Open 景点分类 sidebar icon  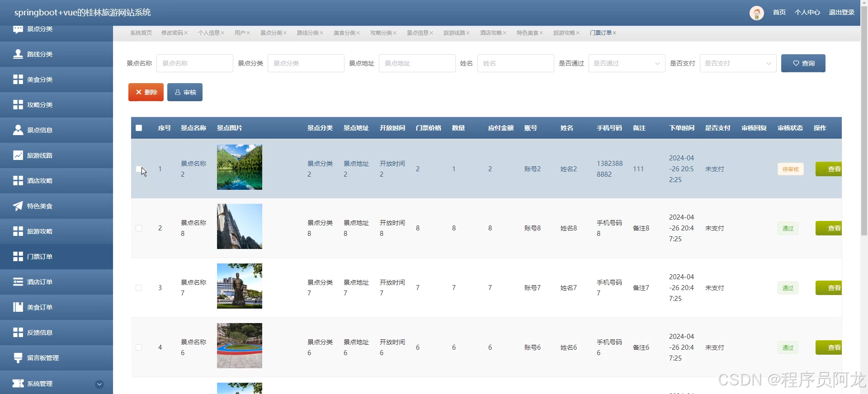[x=18, y=29]
